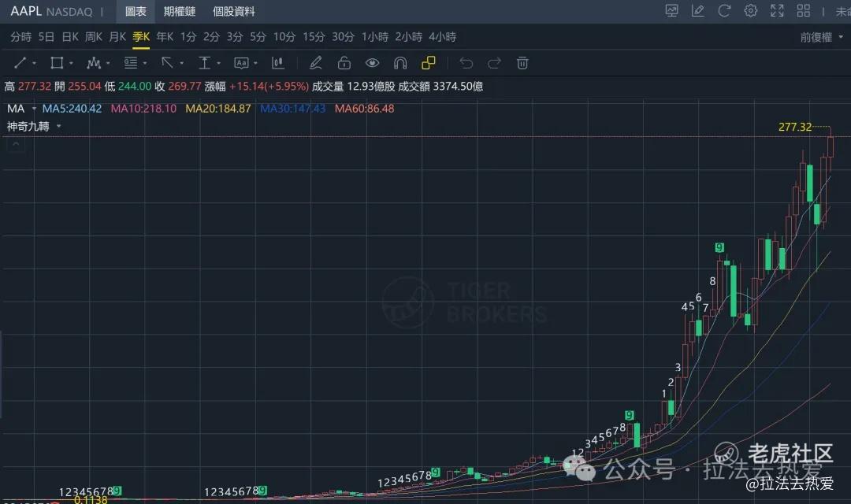
Task: Expand the rectangle tool dropdown arrow
Action: (71, 64)
